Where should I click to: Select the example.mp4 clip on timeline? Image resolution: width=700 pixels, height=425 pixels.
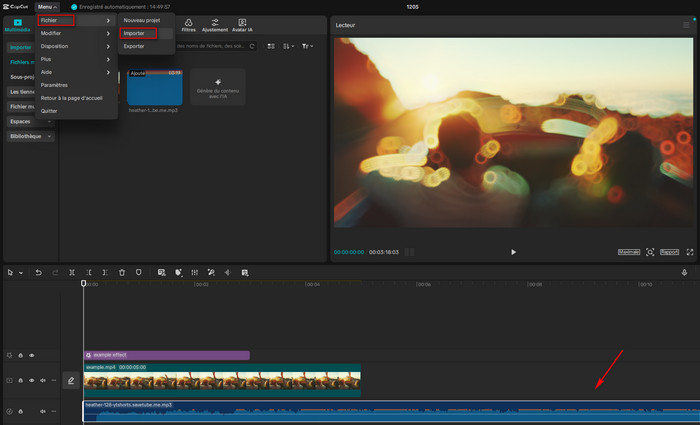(x=222, y=381)
